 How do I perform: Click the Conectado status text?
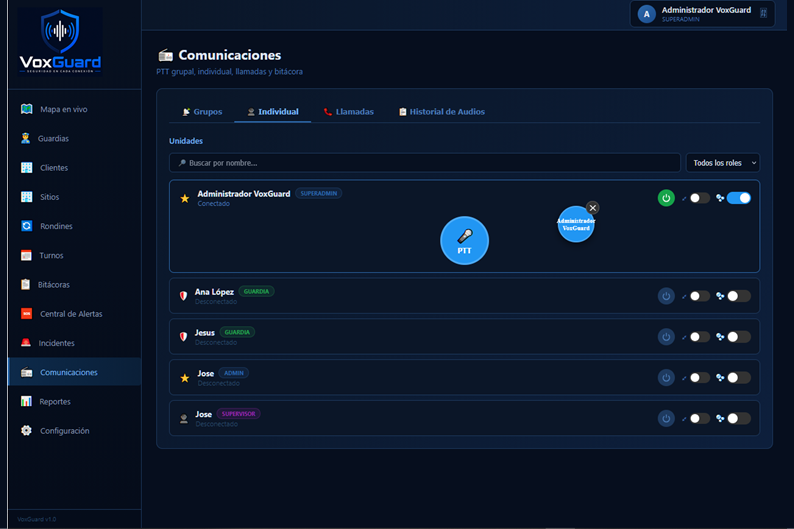click(x=213, y=204)
